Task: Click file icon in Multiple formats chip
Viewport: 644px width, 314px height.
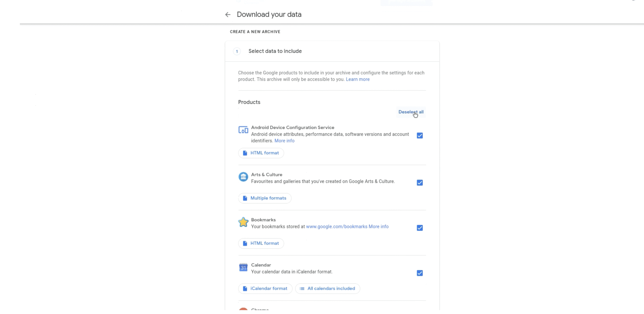Action: pos(245,198)
